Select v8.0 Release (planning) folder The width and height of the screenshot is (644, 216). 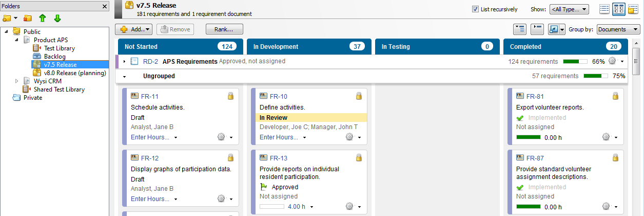pos(74,73)
